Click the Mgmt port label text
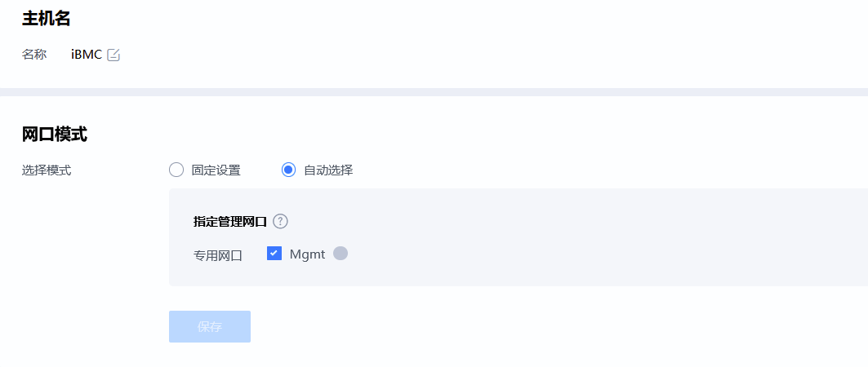This screenshot has height=367, width=868. (308, 254)
